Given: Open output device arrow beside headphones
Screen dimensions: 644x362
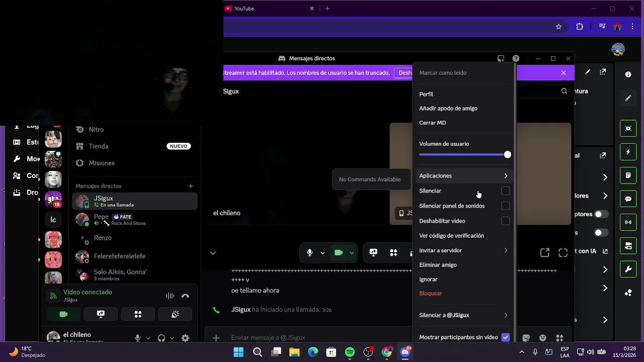Looking at the screenshot, I should coord(172,338).
